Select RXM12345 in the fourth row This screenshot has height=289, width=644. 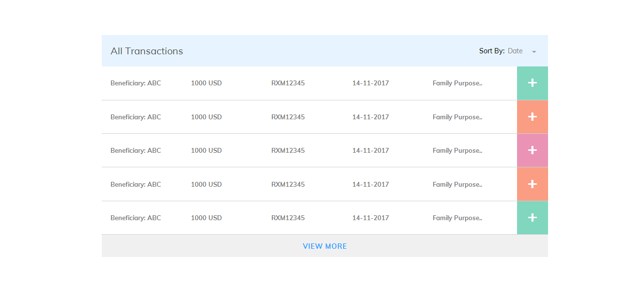[x=288, y=184]
